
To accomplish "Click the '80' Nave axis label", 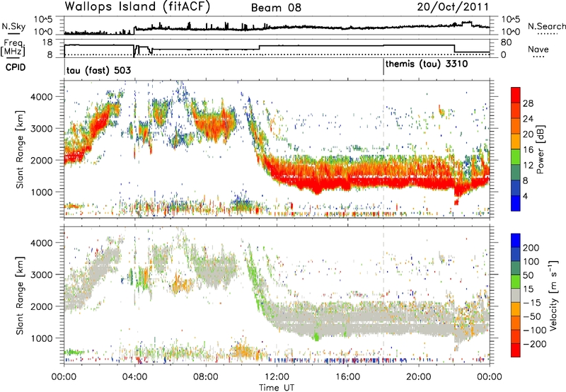I will (x=507, y=42).
